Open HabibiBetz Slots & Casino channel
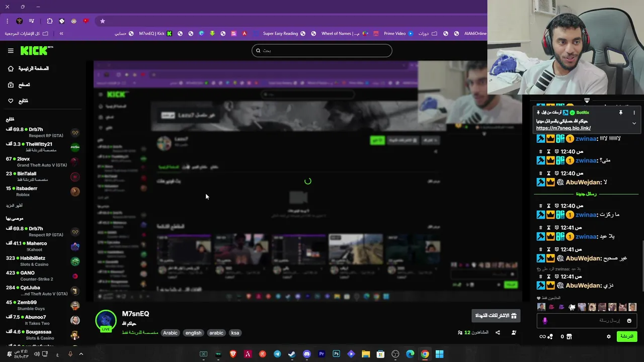 coord(43,261)
